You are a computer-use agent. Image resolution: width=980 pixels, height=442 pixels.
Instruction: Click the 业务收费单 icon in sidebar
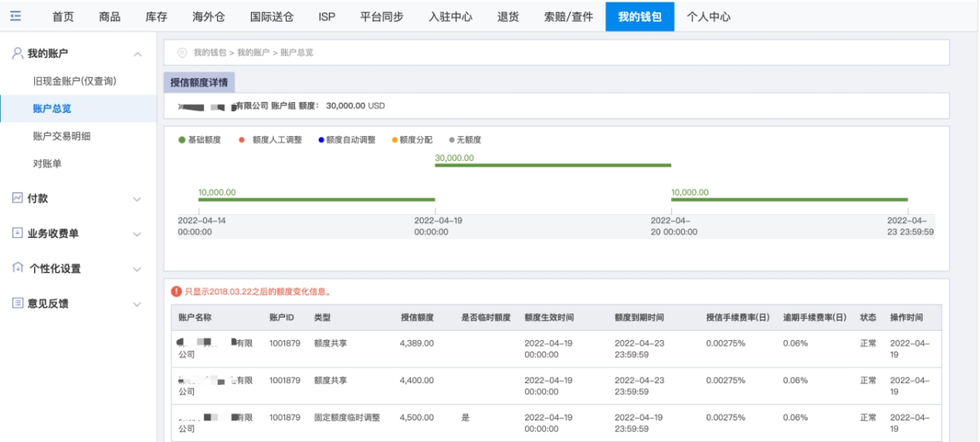tap(17, 233)
